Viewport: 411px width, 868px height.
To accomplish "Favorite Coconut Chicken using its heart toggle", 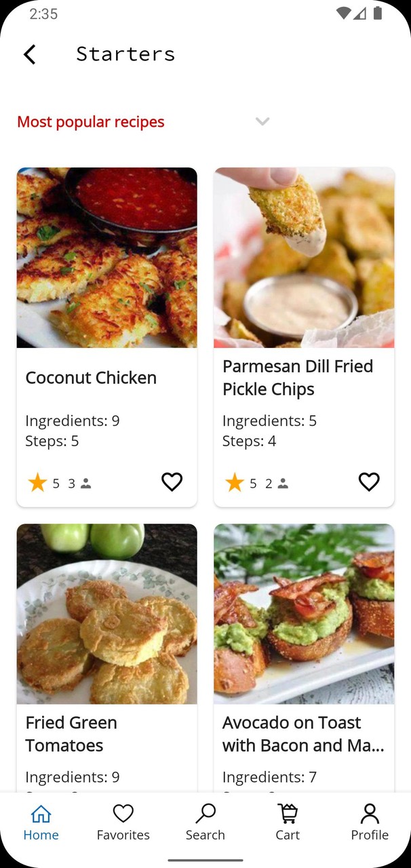I will (x=172, y=482).
